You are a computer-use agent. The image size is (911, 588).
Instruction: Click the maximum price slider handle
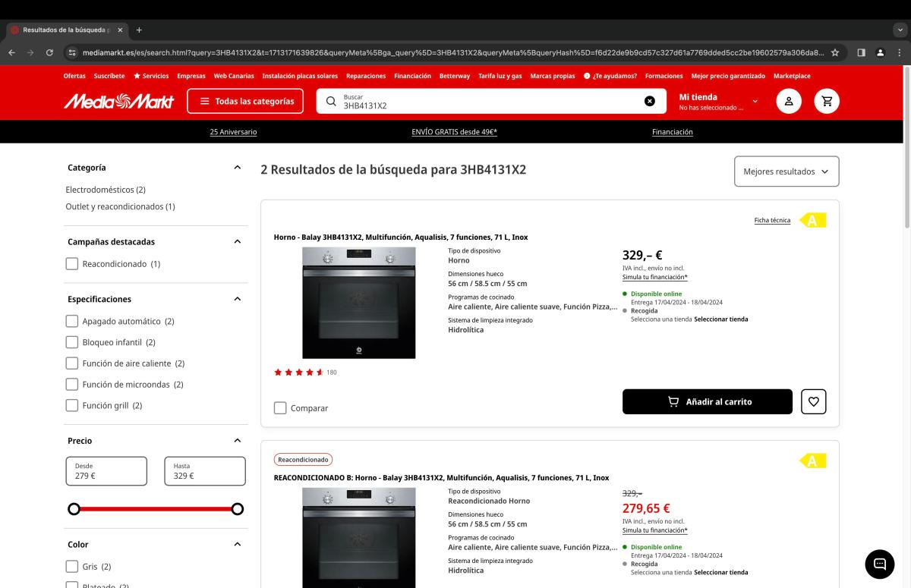237,508
